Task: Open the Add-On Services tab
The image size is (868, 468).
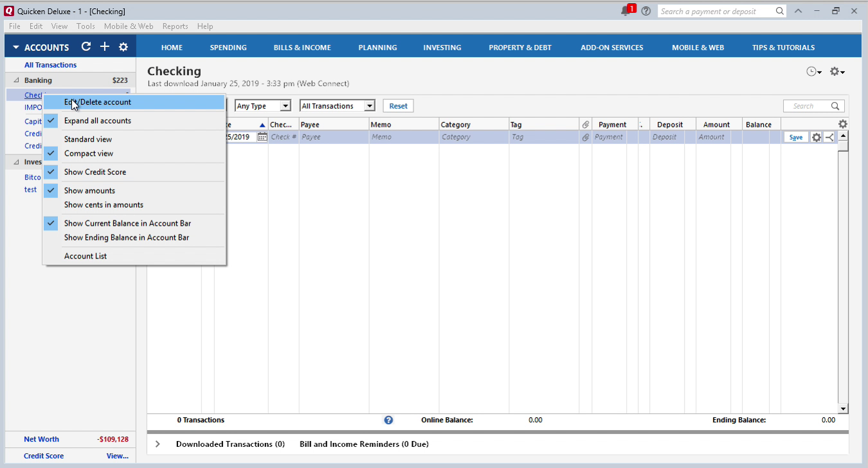Action: 611,48
